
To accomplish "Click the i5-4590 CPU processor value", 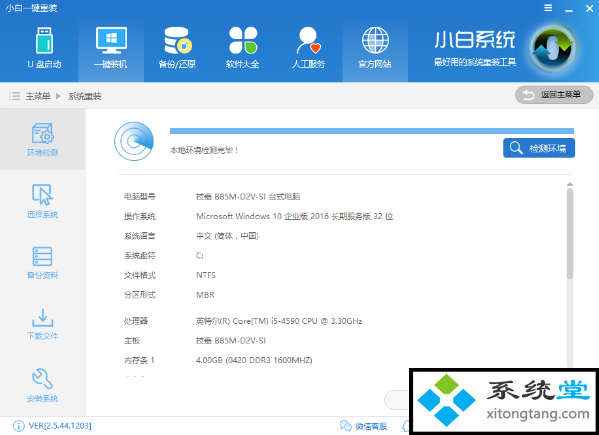I will coord(279,321).
